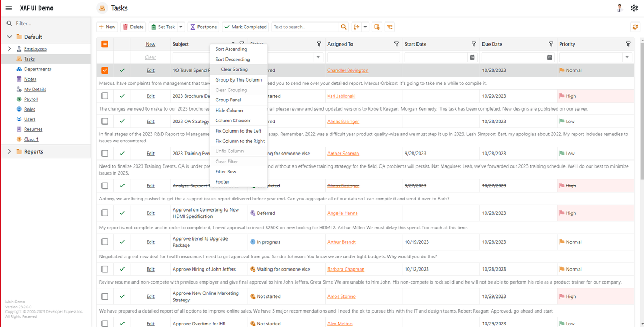
Task: Select Fix Column to the Left
Action: tap(239, 130)
